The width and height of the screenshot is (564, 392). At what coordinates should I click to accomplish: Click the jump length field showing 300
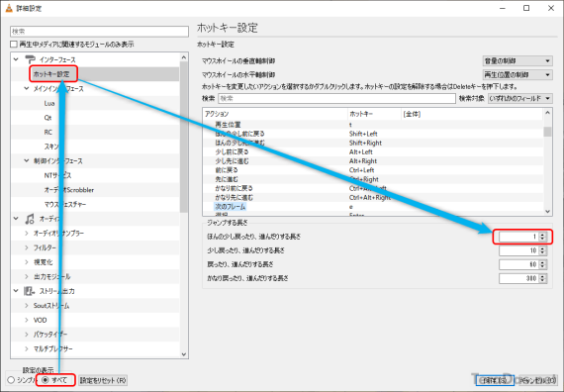point(519,278)
